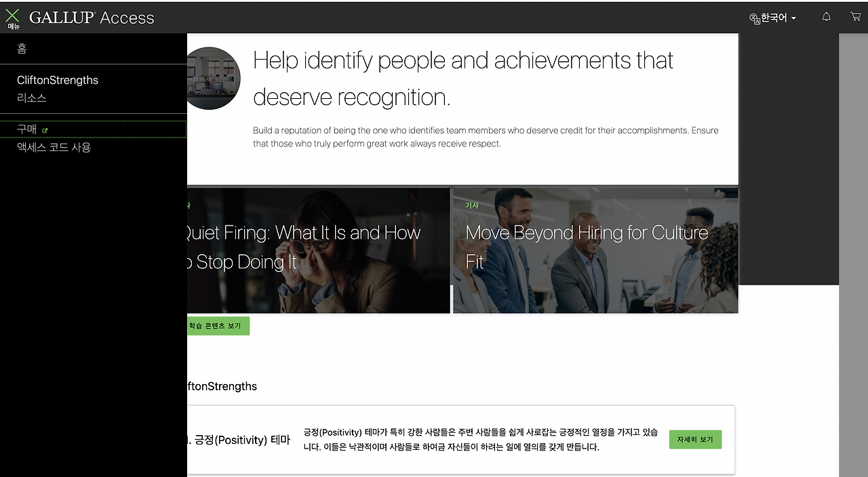
Task: Go to 리소스 in the sidebar
Action: pyautogui.click(x=31, y=98)
